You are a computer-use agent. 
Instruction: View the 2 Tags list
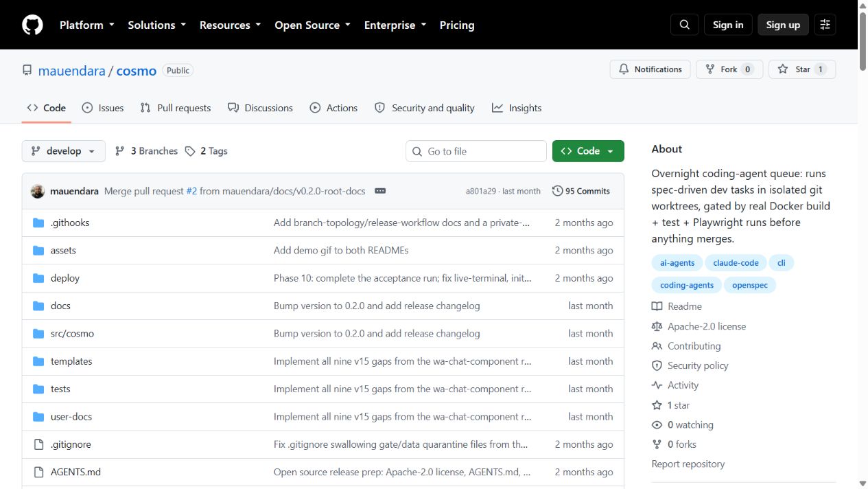coord(207,151)
